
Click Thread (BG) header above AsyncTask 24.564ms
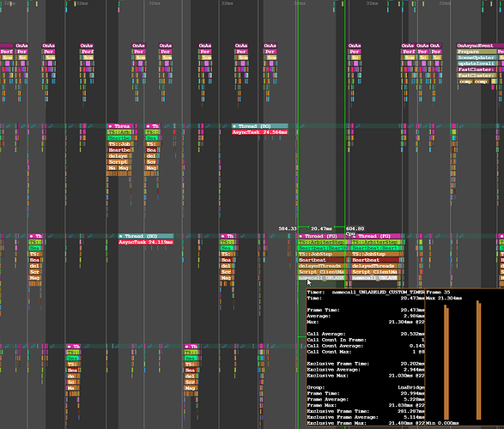click(259, 126)
